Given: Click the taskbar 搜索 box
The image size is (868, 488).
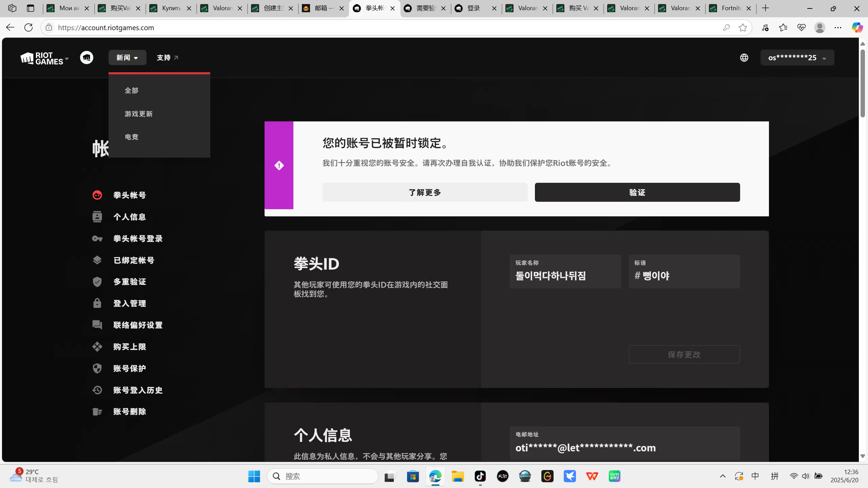Looking at the screenshot, I should point(322,476).
